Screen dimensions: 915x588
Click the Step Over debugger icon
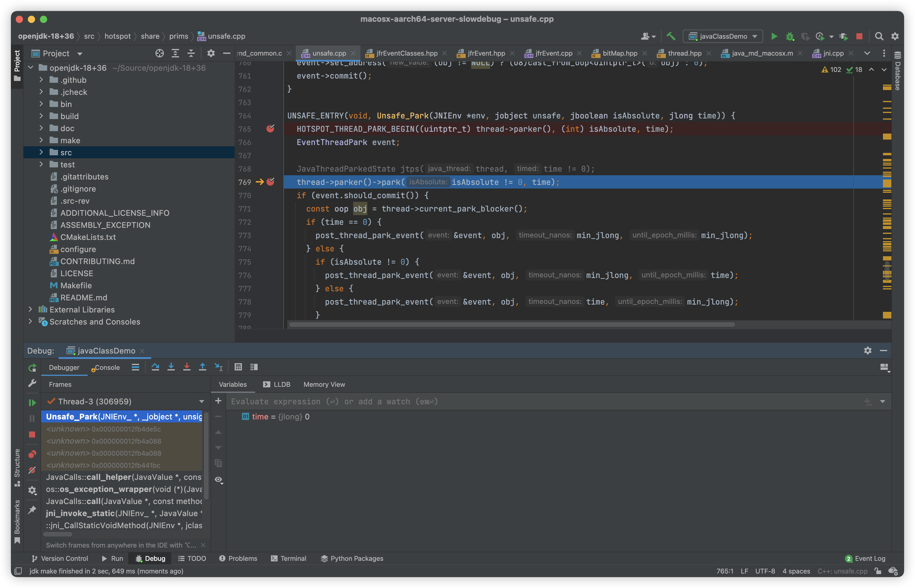[x=155, y=367]
